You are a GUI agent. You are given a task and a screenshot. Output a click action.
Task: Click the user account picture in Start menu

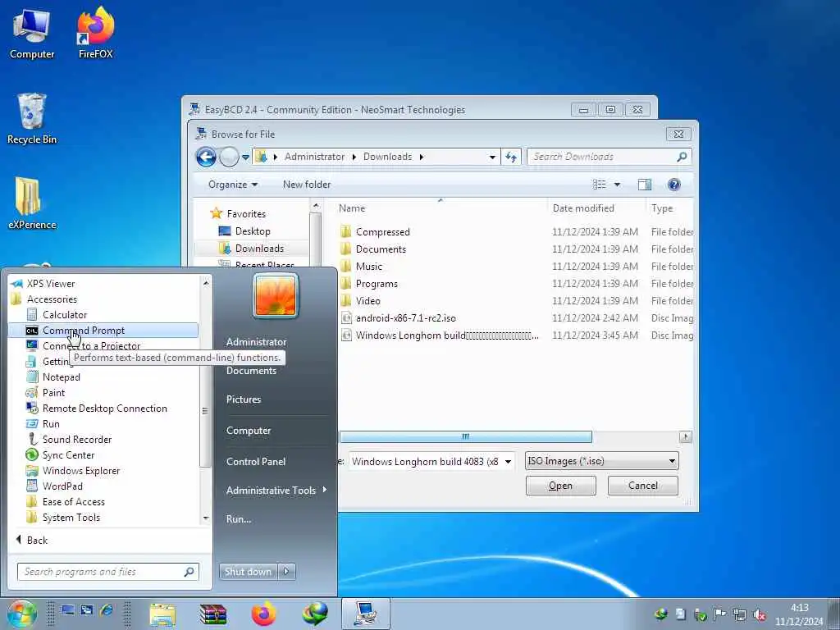(276, 296)
